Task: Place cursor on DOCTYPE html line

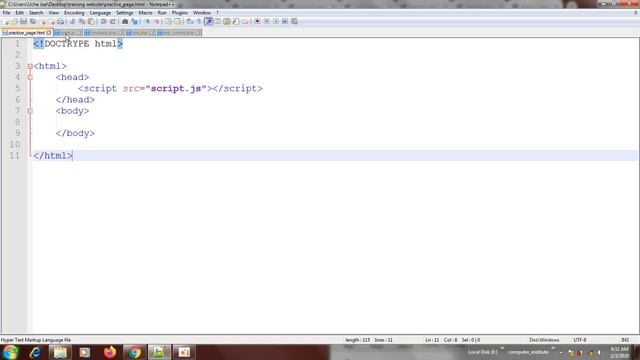Action: click(78, 44)
